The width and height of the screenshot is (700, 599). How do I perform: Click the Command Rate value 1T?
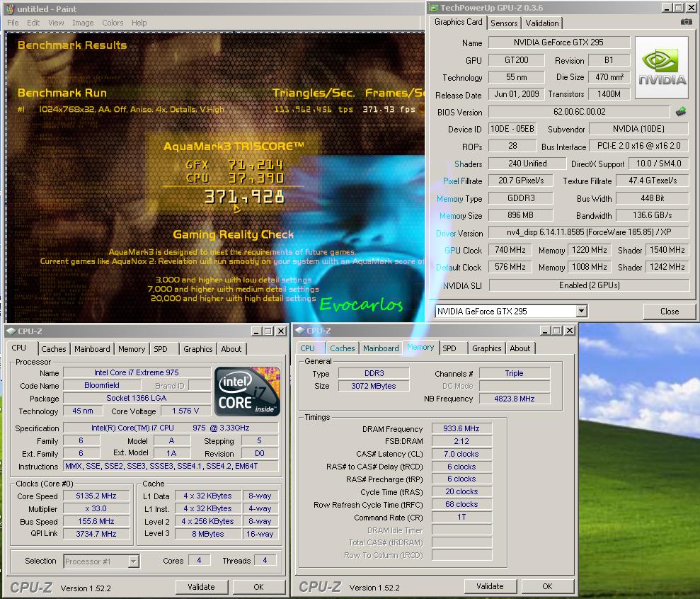[461, 517]
